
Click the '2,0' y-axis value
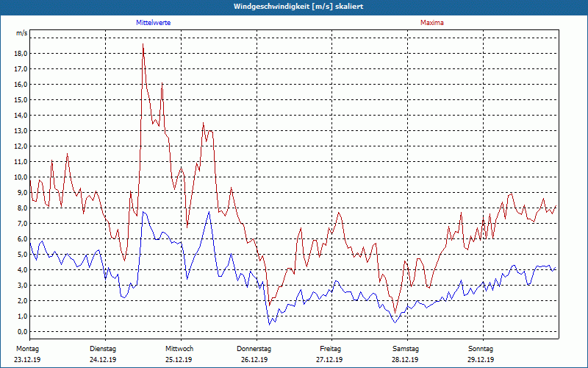tap(22, 300)
